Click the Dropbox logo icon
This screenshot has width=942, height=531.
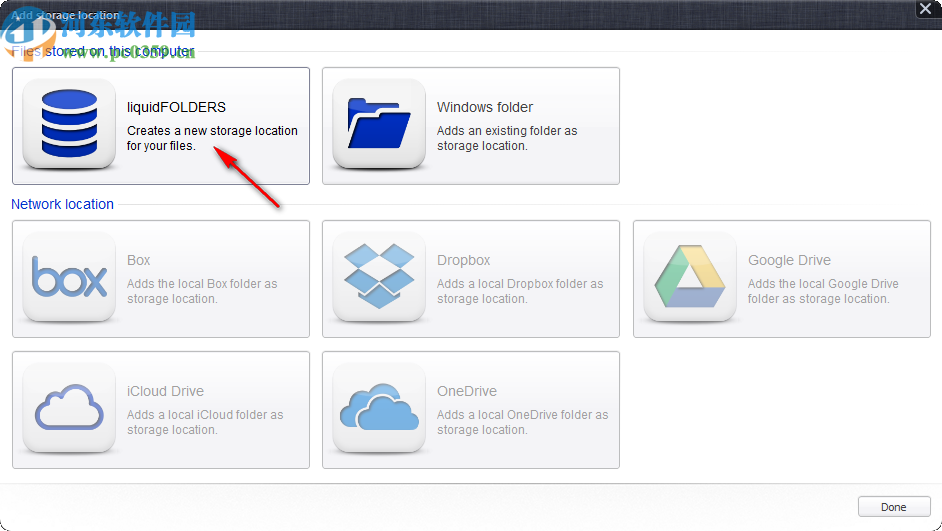(x=379, y=277)
